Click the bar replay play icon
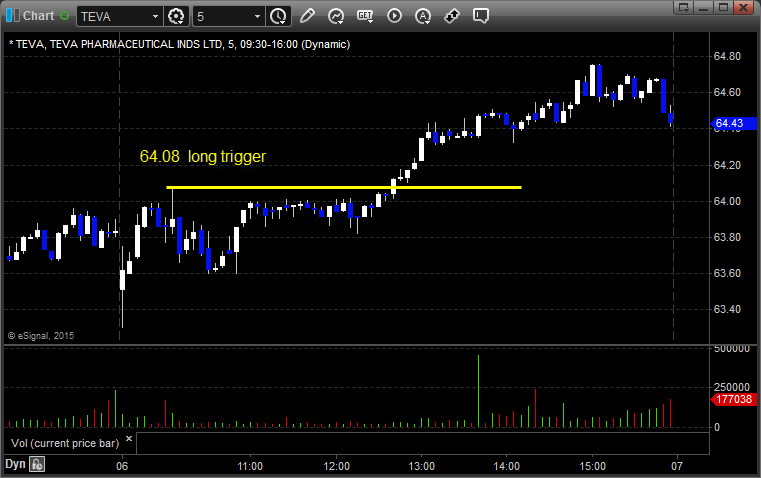 (394, 16)
